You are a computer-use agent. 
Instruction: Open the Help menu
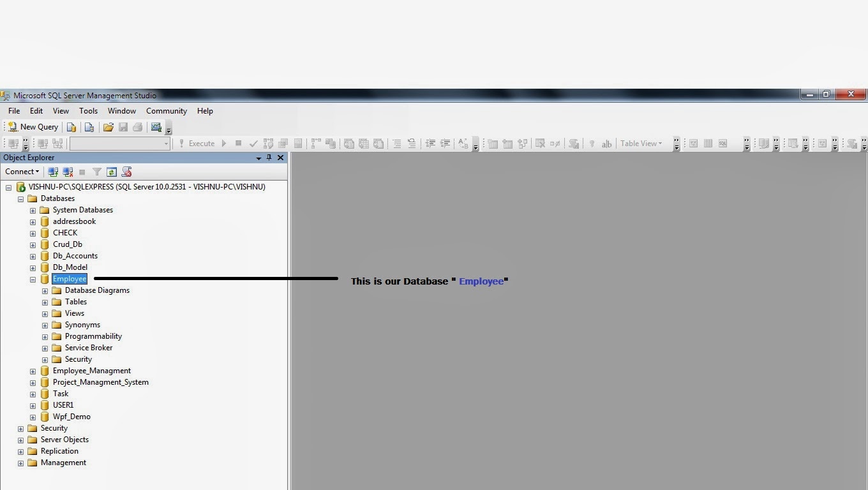(x=205, y=111)
